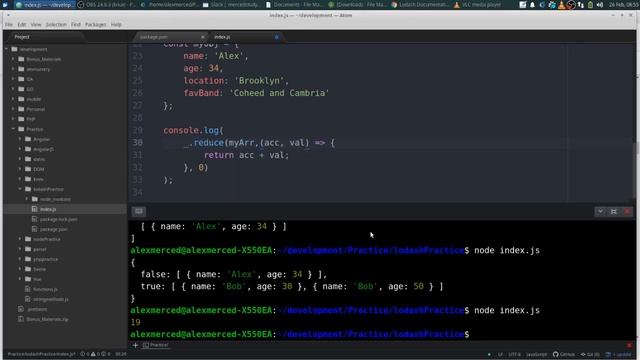
Task: Expand the Vue folder
Action: (x=20, y=279)
